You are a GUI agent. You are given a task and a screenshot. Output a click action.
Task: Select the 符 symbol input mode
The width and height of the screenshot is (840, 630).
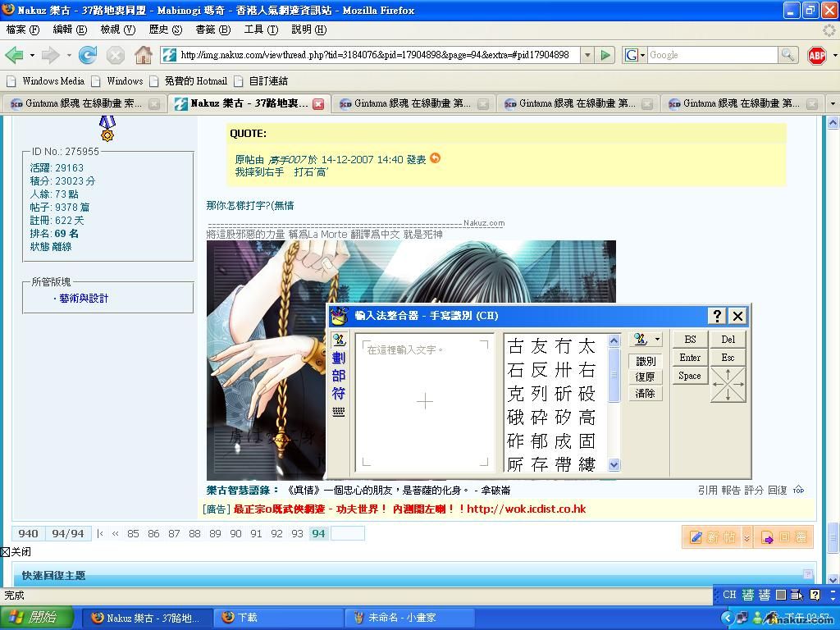pyautogui.click(x=339, y=394)
